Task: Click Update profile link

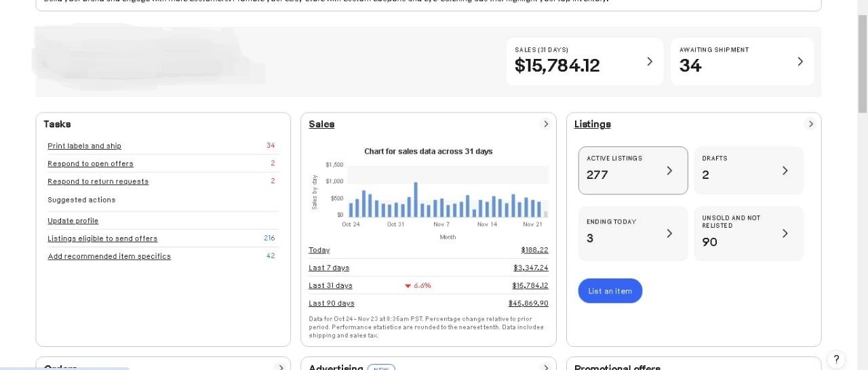Action: click(x=73, y=221)
